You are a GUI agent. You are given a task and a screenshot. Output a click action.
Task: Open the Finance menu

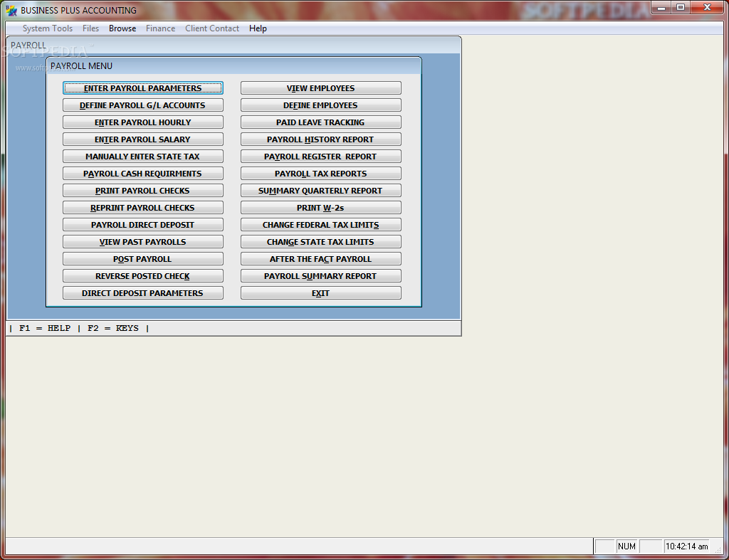point(160,28)
